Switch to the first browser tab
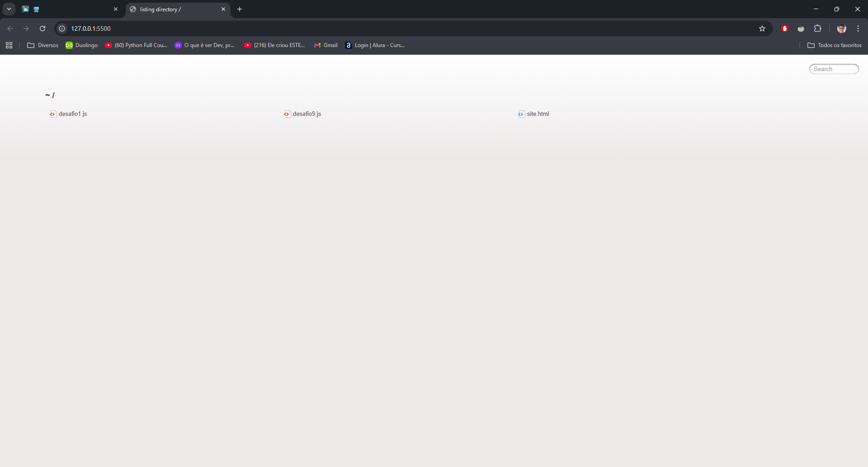This screenshot has width=868, height=467. 68,9
